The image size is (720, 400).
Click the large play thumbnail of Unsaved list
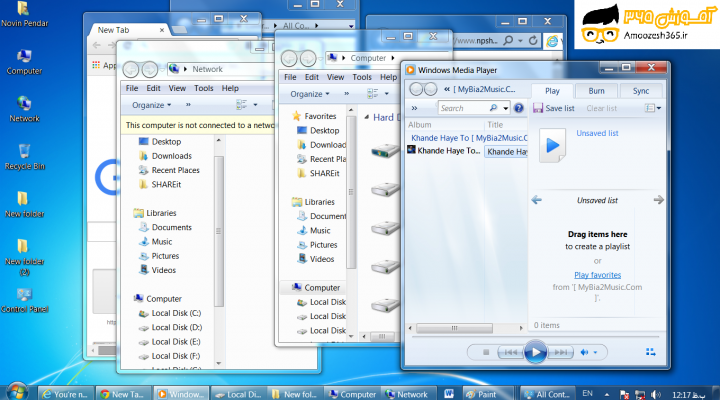[x=552, y=145]
